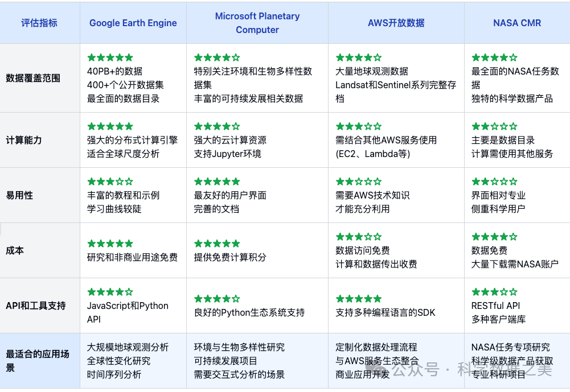Click the AWS开放数据 column header
This screenshot has width=570, height=392.
point(396,23)
